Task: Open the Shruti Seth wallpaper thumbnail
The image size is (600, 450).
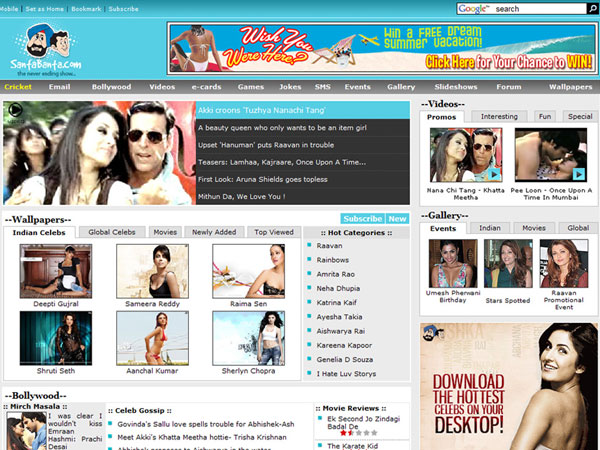Action: [56, 338]
